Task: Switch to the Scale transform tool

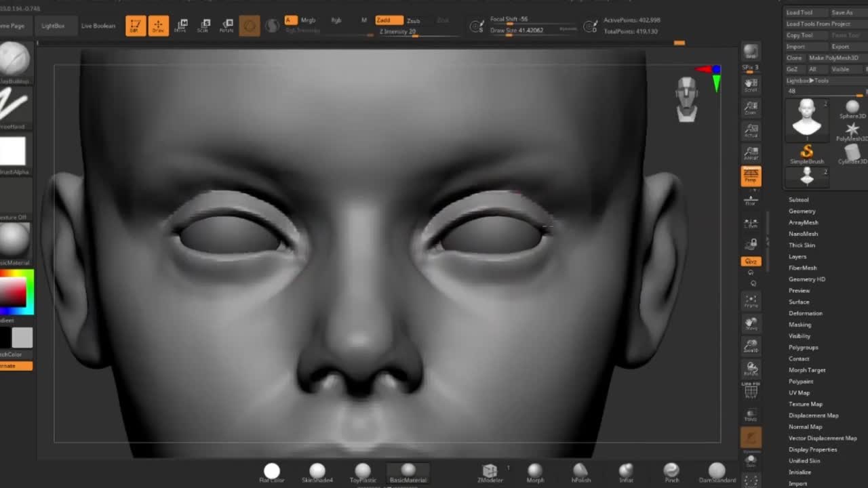Action: [203, 26]
